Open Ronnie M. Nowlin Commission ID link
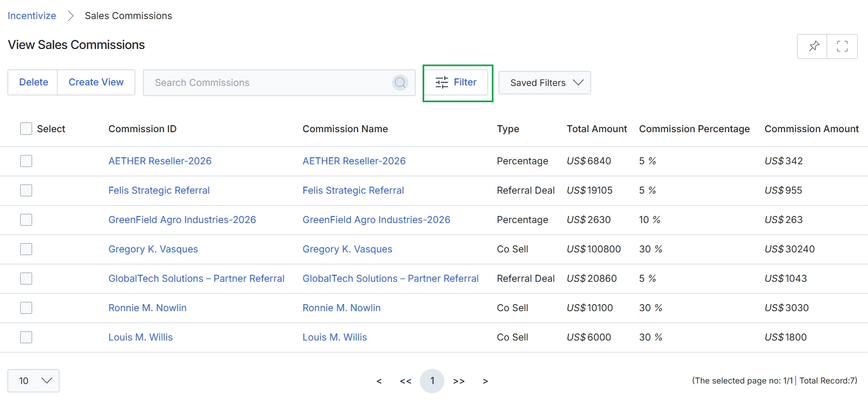 coord(147,308)
